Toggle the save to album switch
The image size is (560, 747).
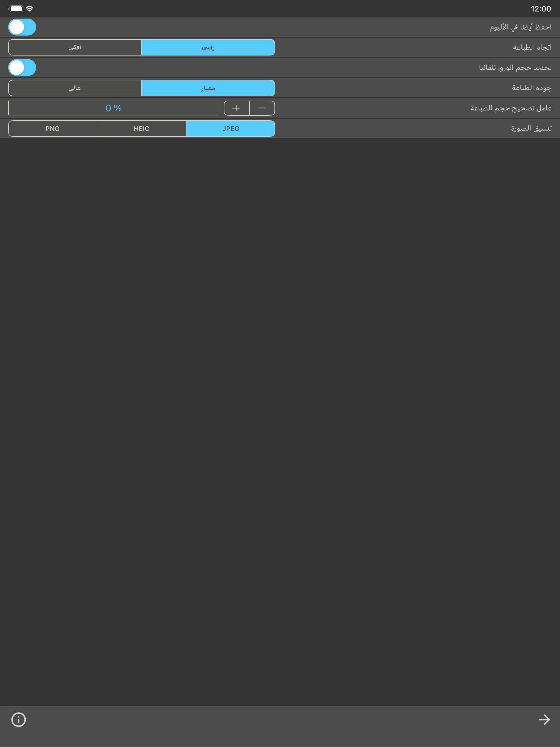coord(22,27)
